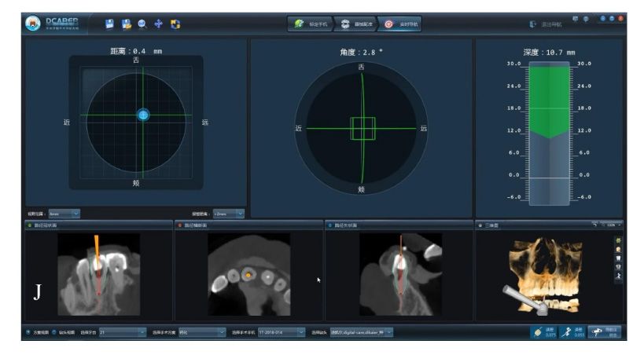Image resolution: width=644 pixels, height=355 pixels.
Task: Click the rightmost button in bottom bar
Action: coord(604,332)
